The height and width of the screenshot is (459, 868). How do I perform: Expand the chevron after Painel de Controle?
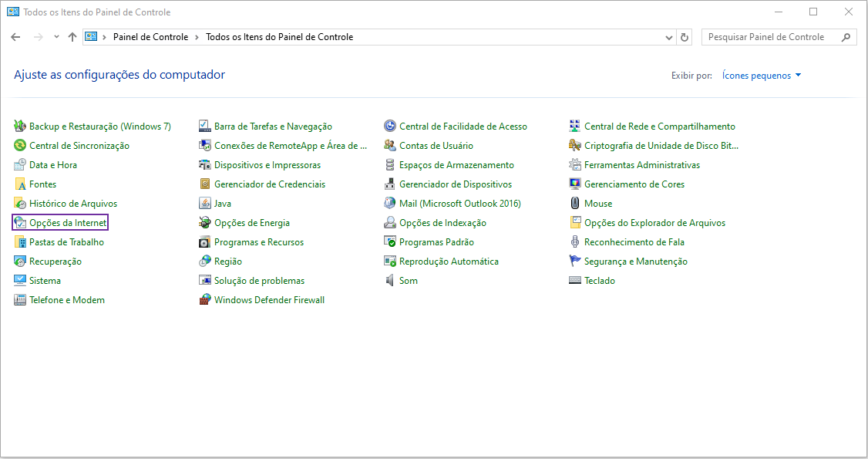pyautogui.click(x=197, y=37)
